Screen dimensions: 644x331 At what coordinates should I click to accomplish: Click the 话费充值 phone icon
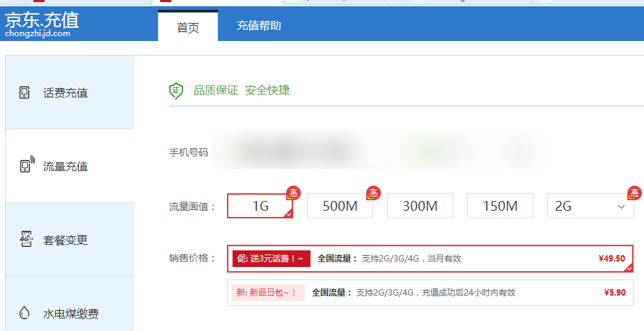[x=24, y=92]
